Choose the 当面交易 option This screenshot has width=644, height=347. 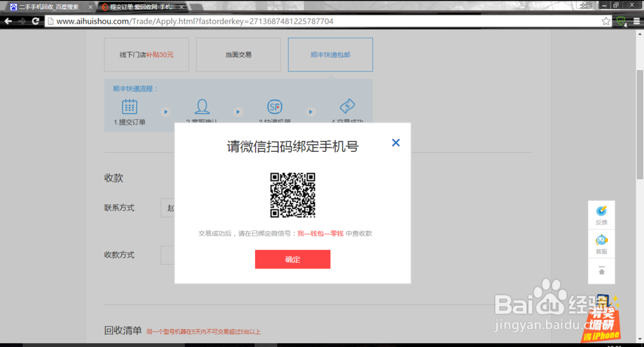coord(238,55)
